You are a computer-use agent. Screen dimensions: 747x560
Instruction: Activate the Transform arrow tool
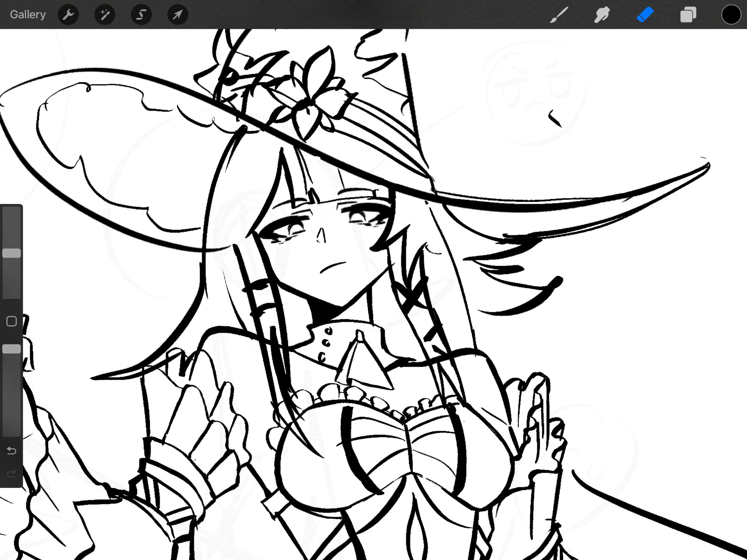[x=178, y=15]
